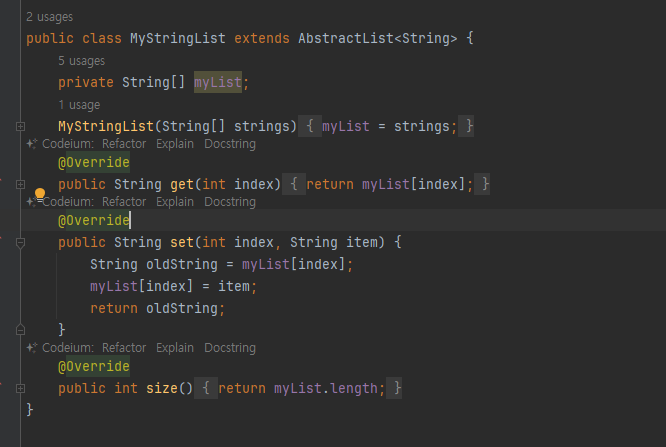Click the @Override annotation above size
The width and height of the screenshot is (666, 447).
pos(93,366)
